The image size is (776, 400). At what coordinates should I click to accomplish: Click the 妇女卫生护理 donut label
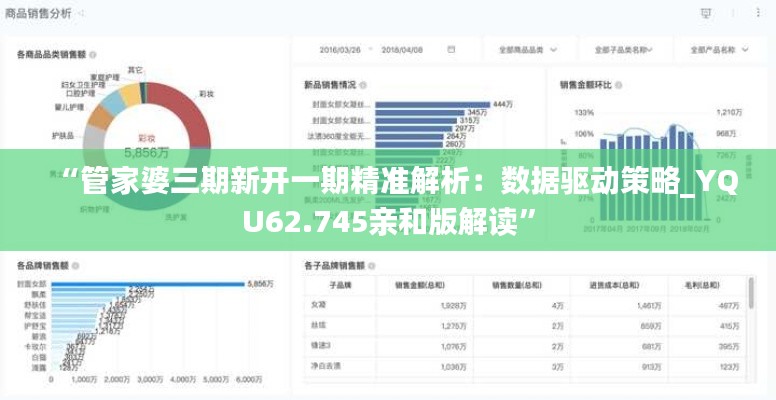click(83, 85)
